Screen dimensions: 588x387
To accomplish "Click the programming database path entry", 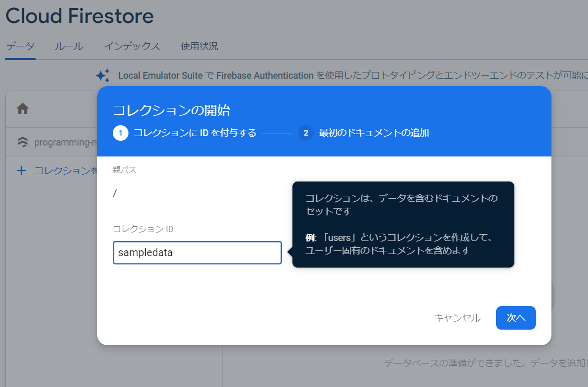I will 66,142.
